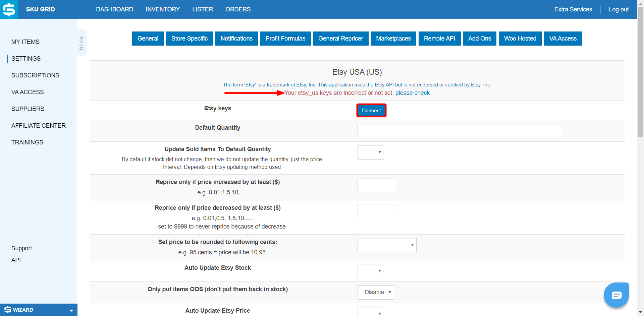
Task: Switch to the Woo Hosted tab
Action: click(520, 39)
